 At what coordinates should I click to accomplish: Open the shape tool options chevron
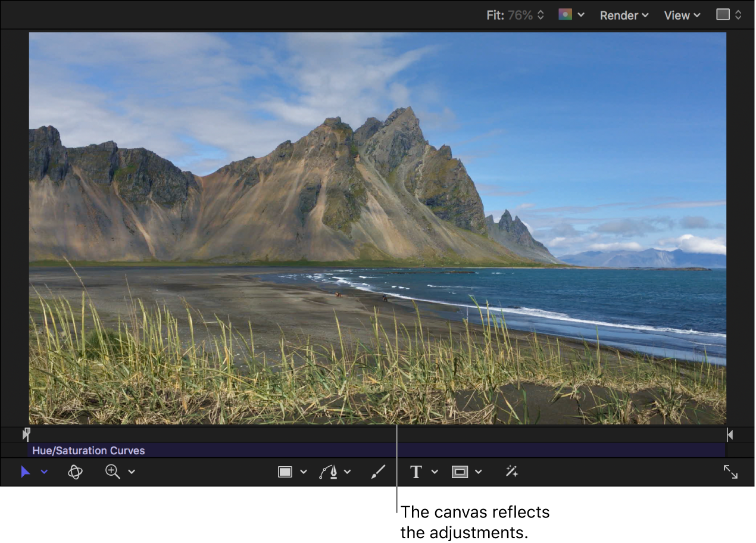(x=304, y=472)
